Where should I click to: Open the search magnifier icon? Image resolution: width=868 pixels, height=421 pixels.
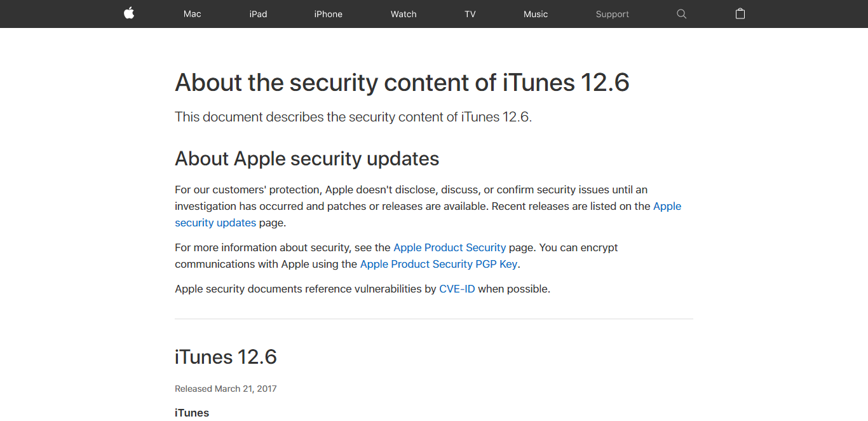(682, 14)
